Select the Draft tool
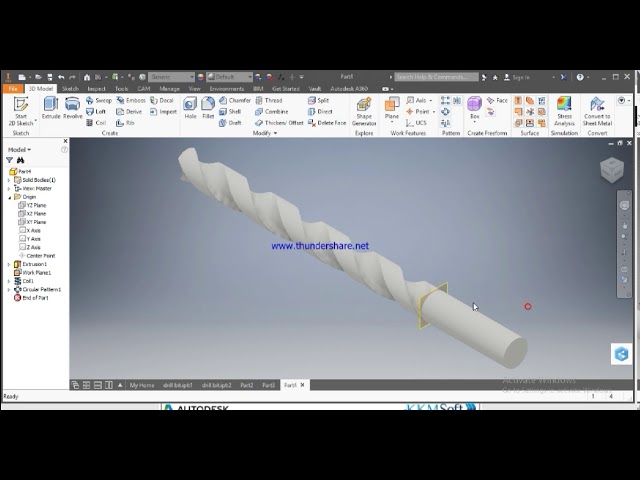640x480 pixels. (x=230, y=123)
